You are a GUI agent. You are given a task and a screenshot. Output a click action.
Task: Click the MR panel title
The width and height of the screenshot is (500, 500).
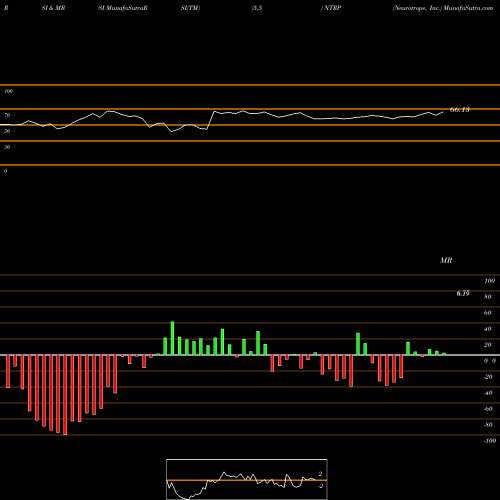pyautogui.click(x=446, y=260)
